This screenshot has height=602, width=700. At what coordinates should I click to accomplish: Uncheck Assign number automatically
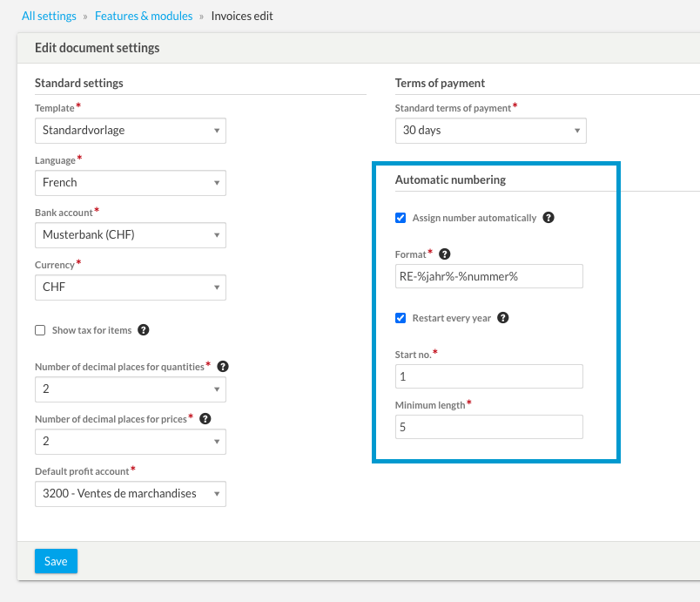(400, 218)
